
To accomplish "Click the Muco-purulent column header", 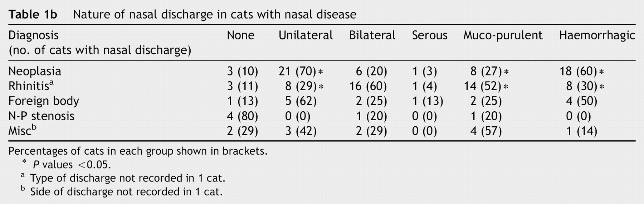I will tap(503, 35).
